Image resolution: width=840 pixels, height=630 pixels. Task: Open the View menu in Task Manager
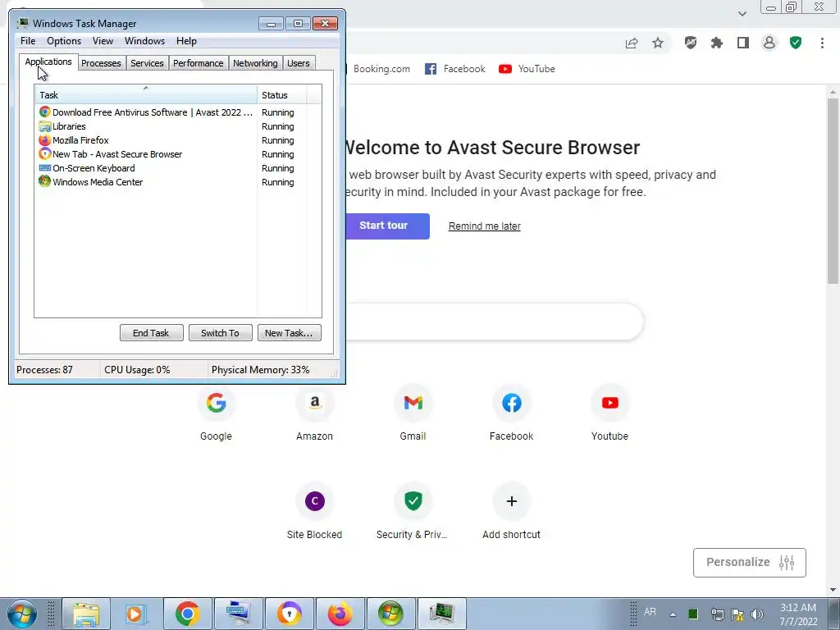103,41
